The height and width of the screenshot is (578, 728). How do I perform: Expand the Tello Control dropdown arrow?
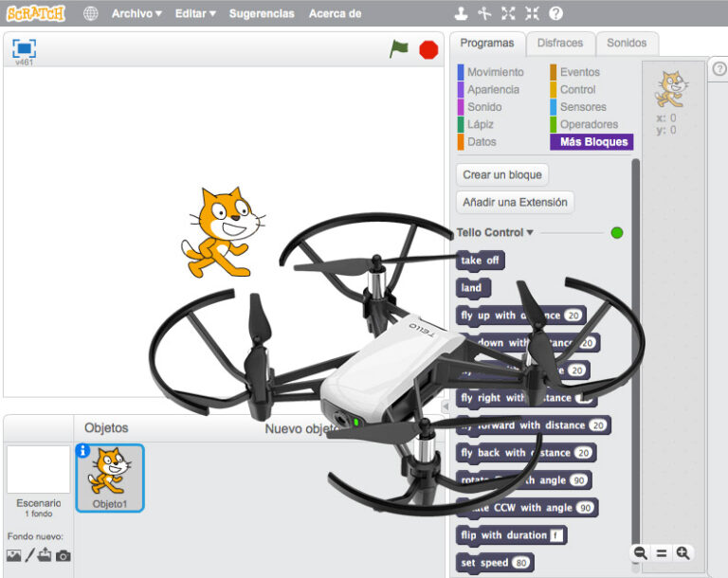[530, 232]
